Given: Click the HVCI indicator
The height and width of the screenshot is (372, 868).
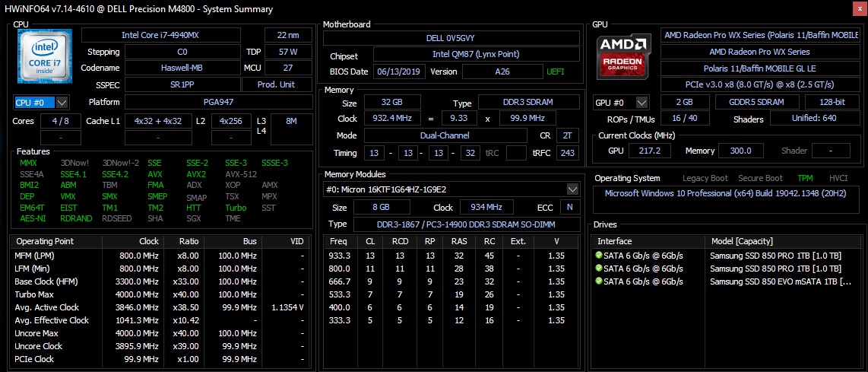Looking at the screenshot, I should click(x=838, y=179).
